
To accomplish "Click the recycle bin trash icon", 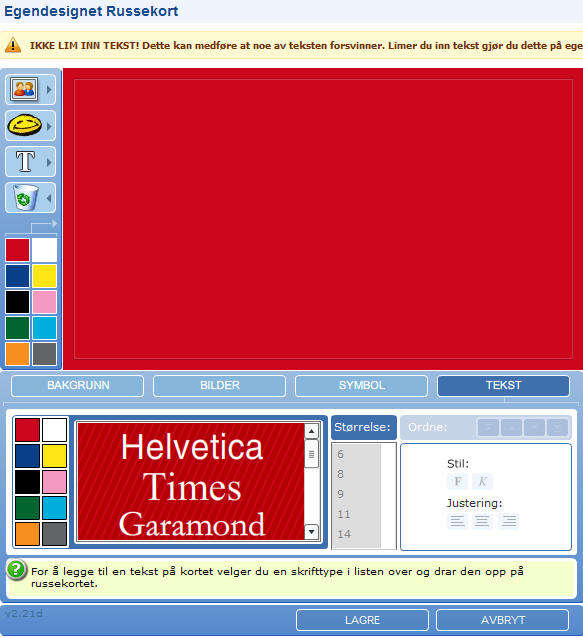I will 26,197.
